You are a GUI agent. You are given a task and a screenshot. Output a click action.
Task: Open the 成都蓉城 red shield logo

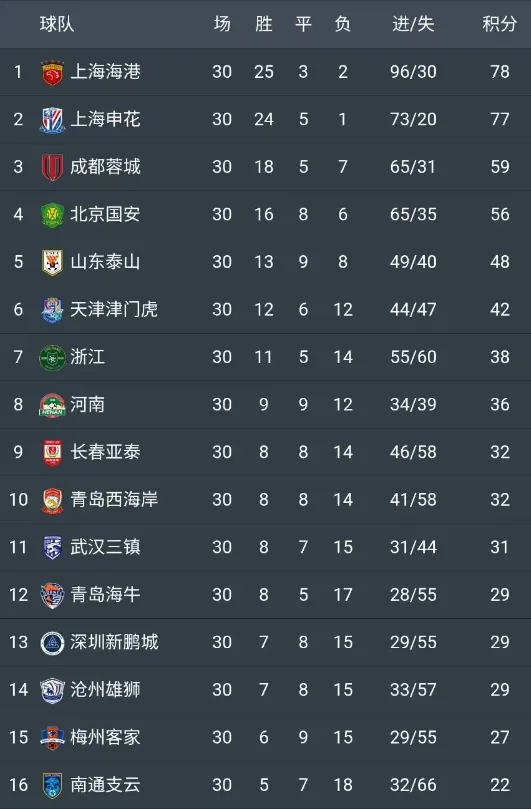[52, 167]
